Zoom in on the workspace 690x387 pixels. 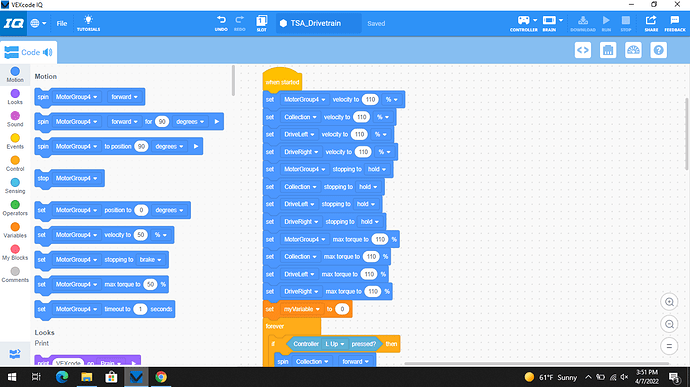pyautogui.click(x=669, y=302)
